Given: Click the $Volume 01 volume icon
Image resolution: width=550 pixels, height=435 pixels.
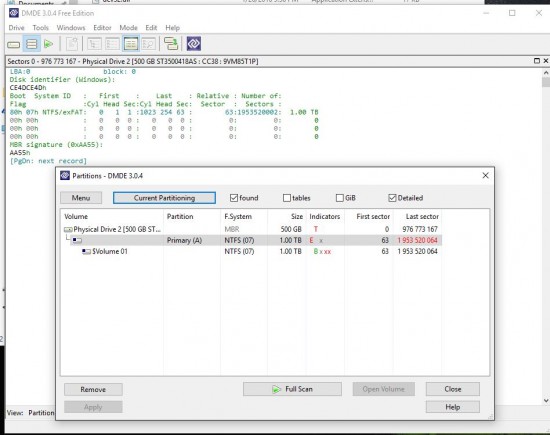Looking at the screenshot, I should point(86,252).
